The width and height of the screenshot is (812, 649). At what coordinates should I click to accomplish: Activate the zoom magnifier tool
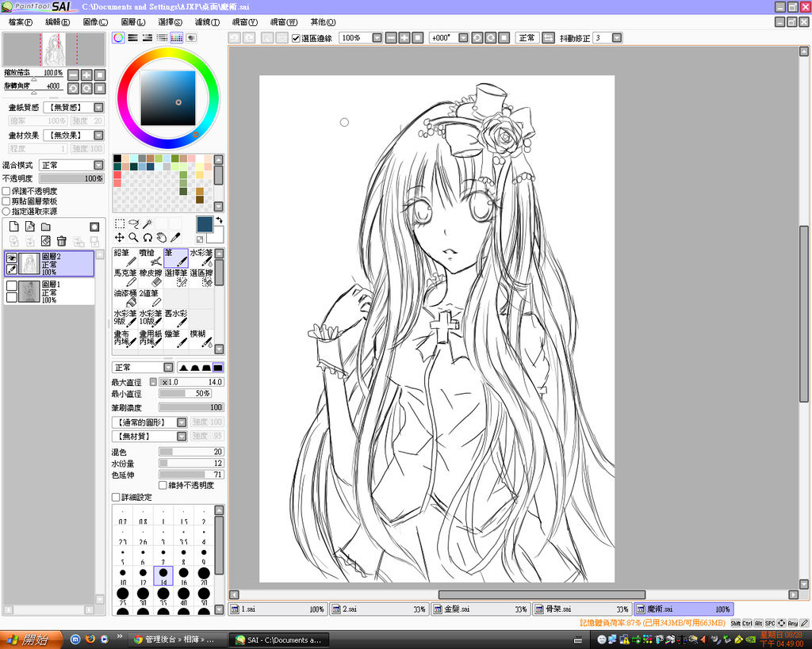pyautogui.click(x=133, y=238)
